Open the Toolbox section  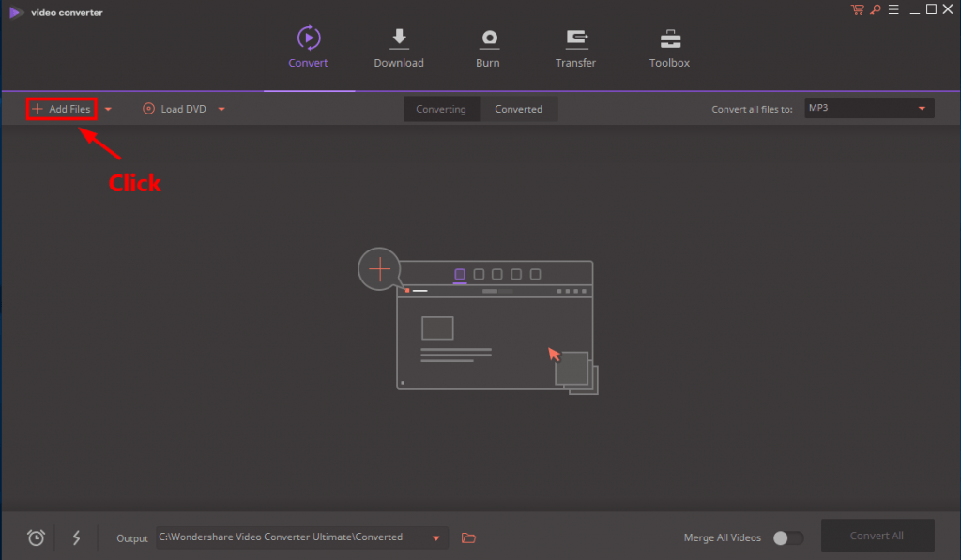click(669, 49)
